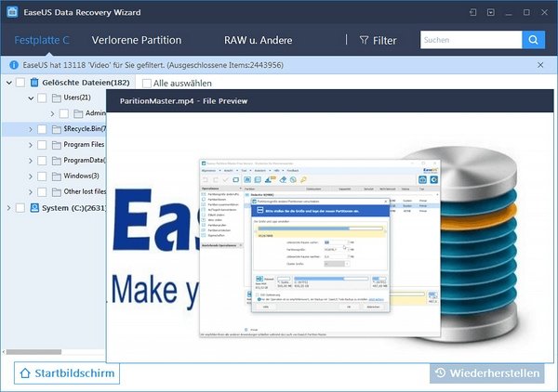Expand the ProgramData folder
The height and width of the screenshot is (392, 558).
[31, 161]
